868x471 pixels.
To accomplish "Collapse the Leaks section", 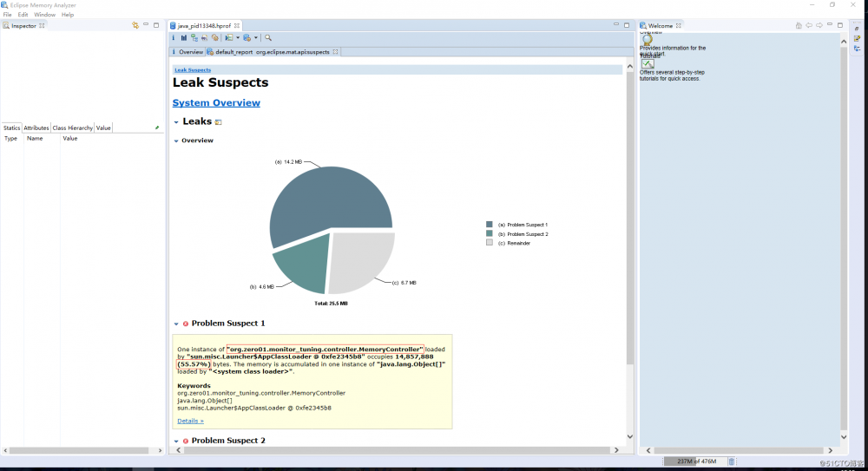I will point(176,121).
